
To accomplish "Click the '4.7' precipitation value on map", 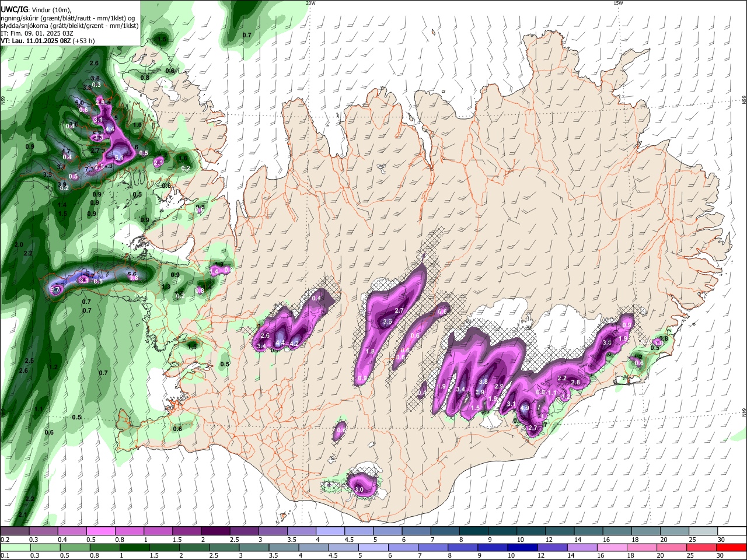I will click(66, 151).
